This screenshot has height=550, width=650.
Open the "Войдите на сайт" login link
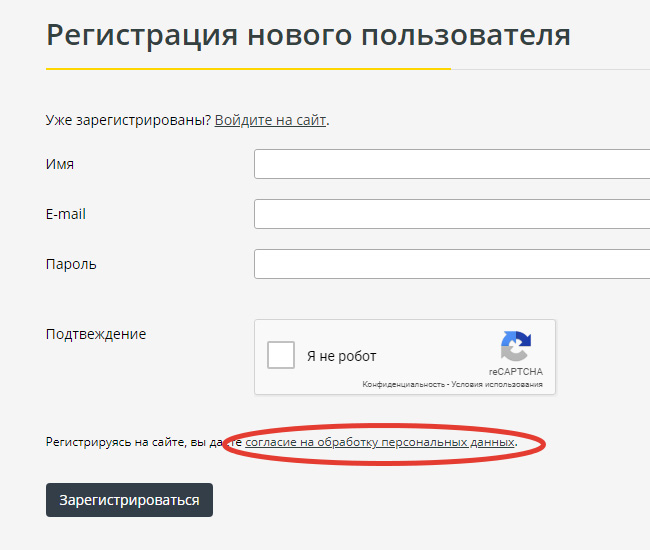[270, 120]
